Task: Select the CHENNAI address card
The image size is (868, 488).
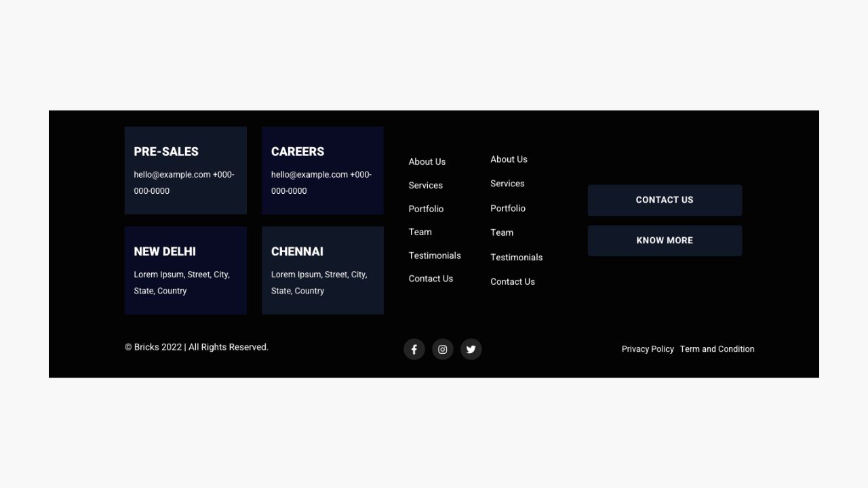Action: pyautogui.click(x=323, y=270)
